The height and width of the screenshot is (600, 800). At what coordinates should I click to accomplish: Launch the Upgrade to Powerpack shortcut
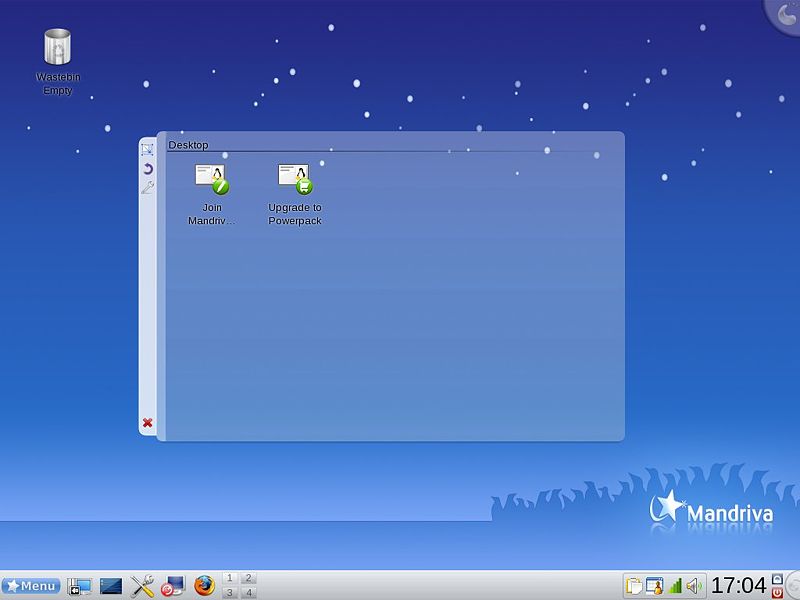click(295, 179)
